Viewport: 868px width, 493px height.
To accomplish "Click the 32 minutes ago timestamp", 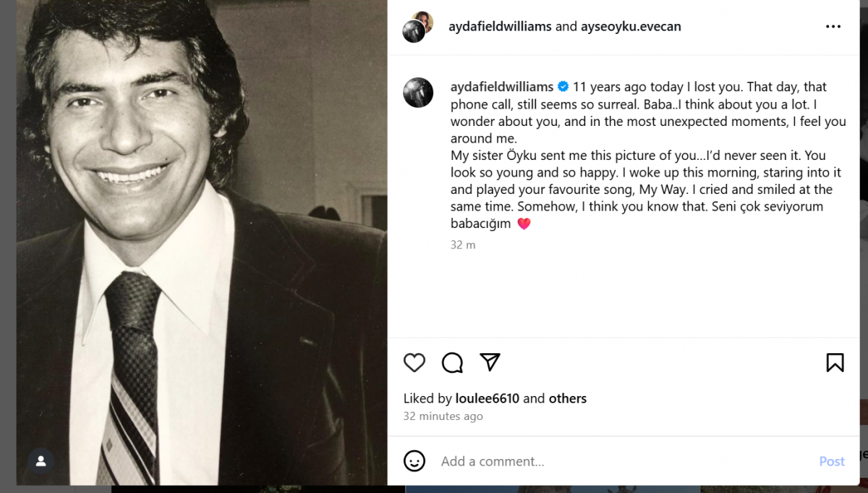I will click(x=443, y=416).
